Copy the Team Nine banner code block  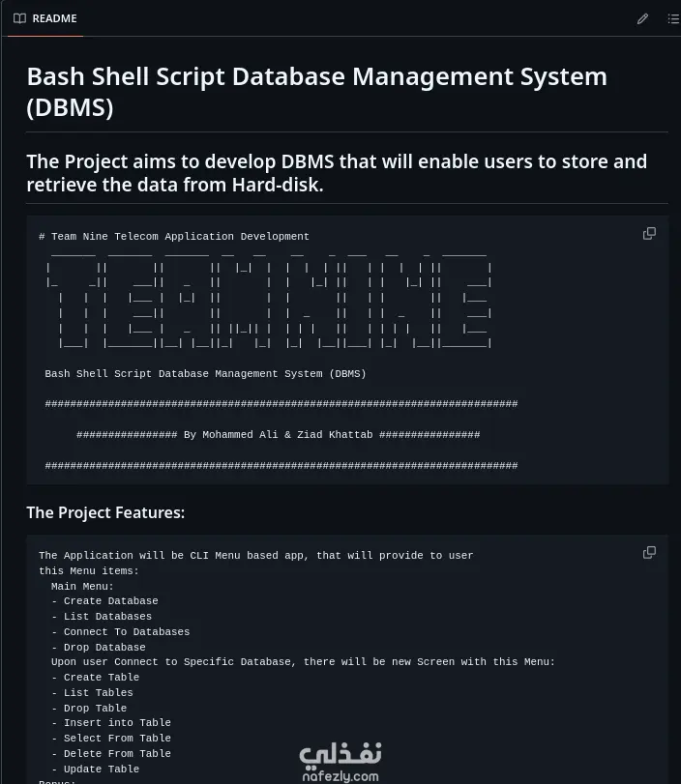click(x=649, y=233)
